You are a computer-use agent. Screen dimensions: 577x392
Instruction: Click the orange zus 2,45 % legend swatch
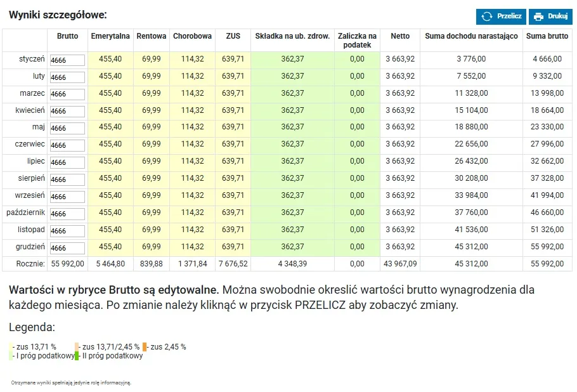click(x=145, y=347)
